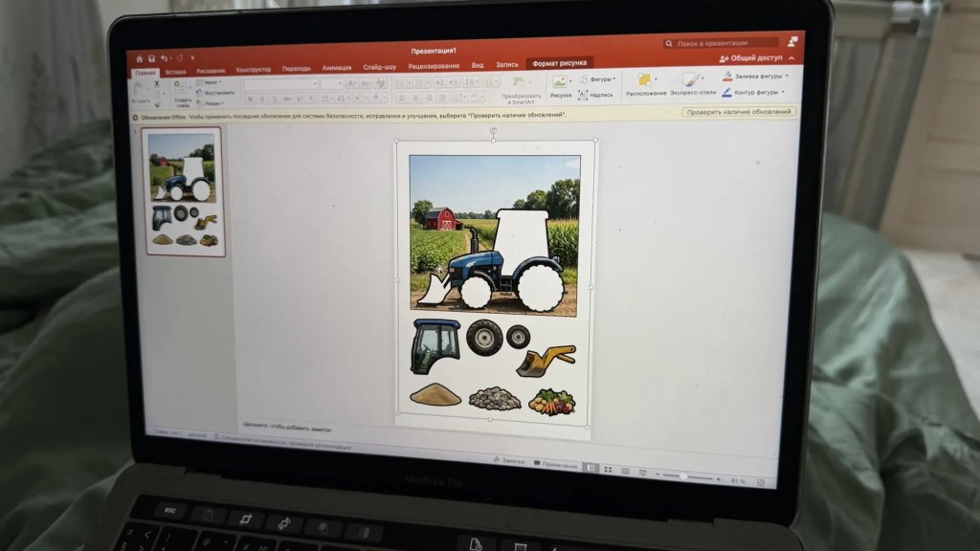Switch to the Анимация tab
The image size is (980, 551).
point(336,68)
